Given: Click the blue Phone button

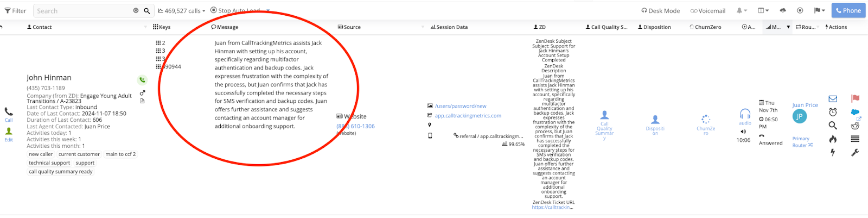Looking at the screenshot, I should [848, 10].
